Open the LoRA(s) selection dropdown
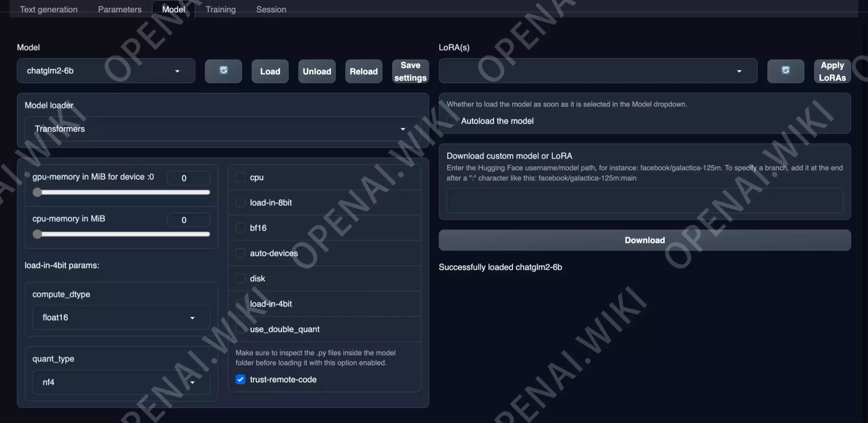 coord(598,71)
